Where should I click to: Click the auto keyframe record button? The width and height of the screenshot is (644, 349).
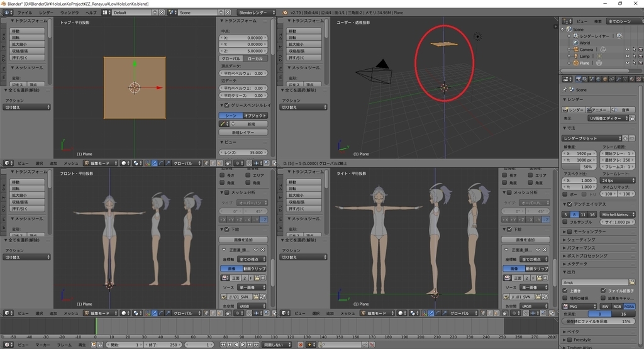click(x=300, y=345)
